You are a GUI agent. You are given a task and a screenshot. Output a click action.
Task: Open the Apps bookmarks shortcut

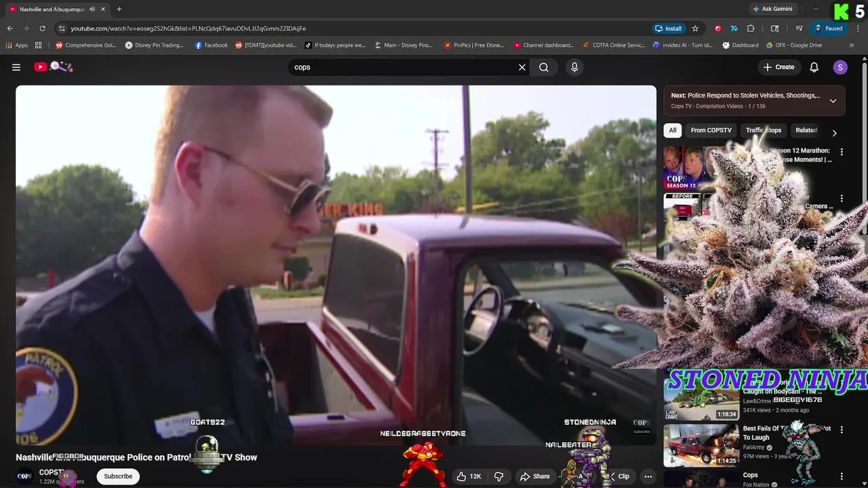16,45
